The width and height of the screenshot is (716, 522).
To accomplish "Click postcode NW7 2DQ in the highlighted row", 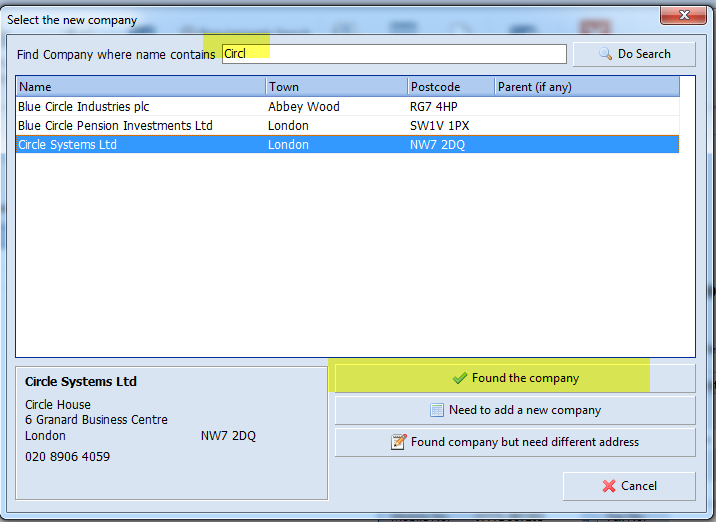I will [x=437, y=145].
